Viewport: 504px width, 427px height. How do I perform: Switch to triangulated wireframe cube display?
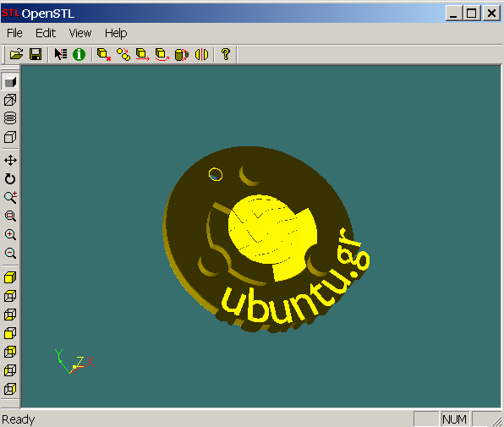(10, 100)
